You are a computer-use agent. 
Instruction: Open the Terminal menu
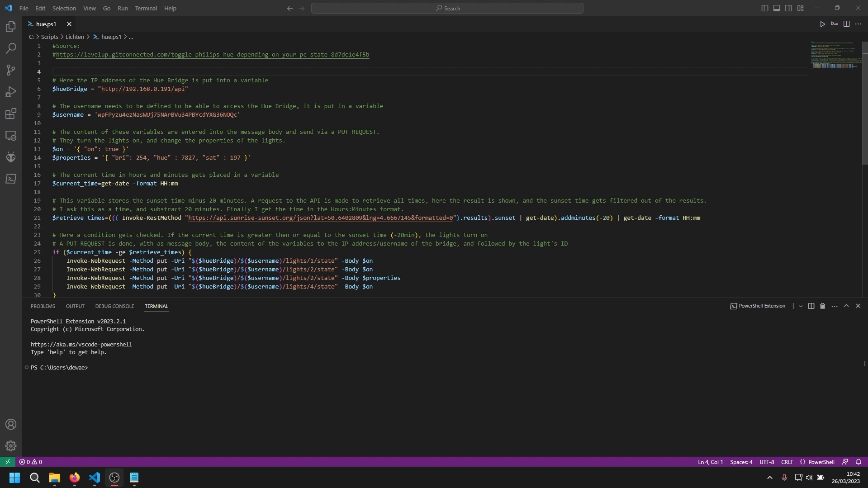(146, 8)
